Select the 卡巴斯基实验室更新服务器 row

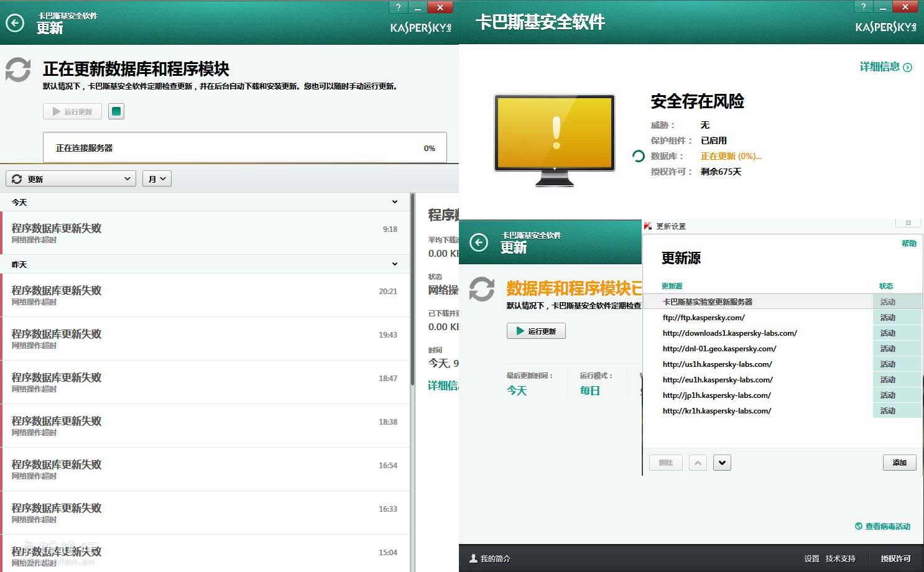pyautogui.click(x=782, y=302)
